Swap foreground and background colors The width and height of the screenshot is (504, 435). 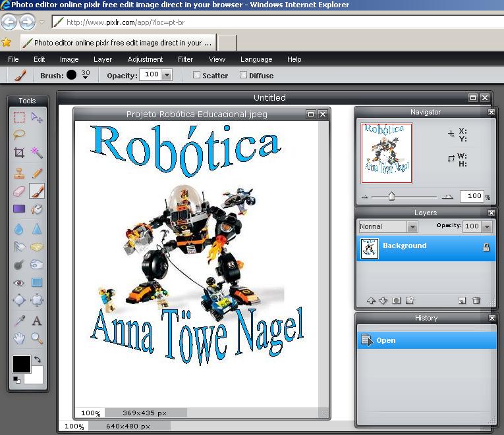point(38,359)
